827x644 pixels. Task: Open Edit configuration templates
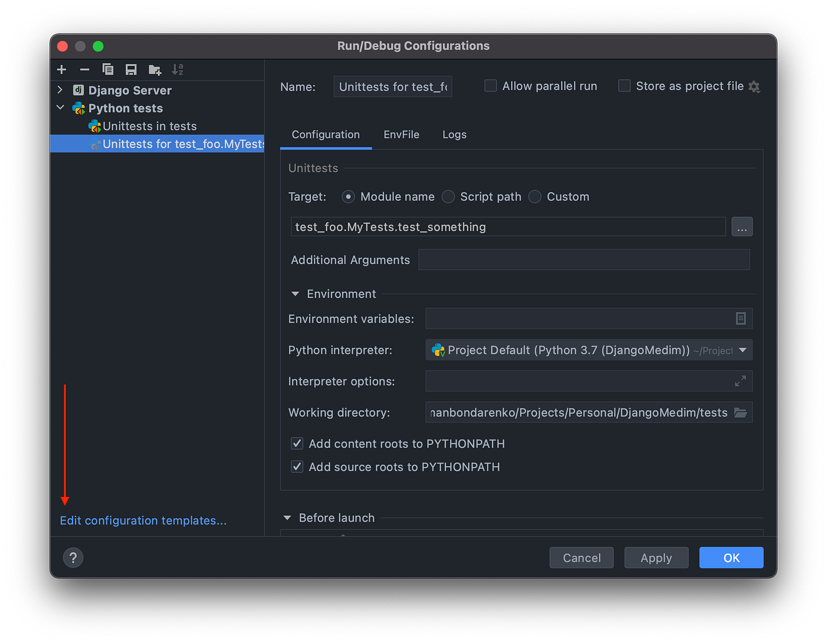point(142,521)
